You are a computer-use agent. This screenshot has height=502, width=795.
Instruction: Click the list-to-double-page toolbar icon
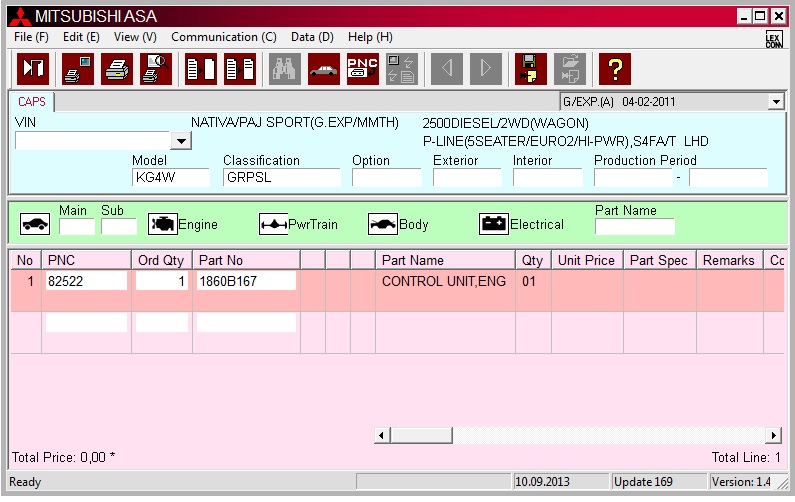point(240,69)
